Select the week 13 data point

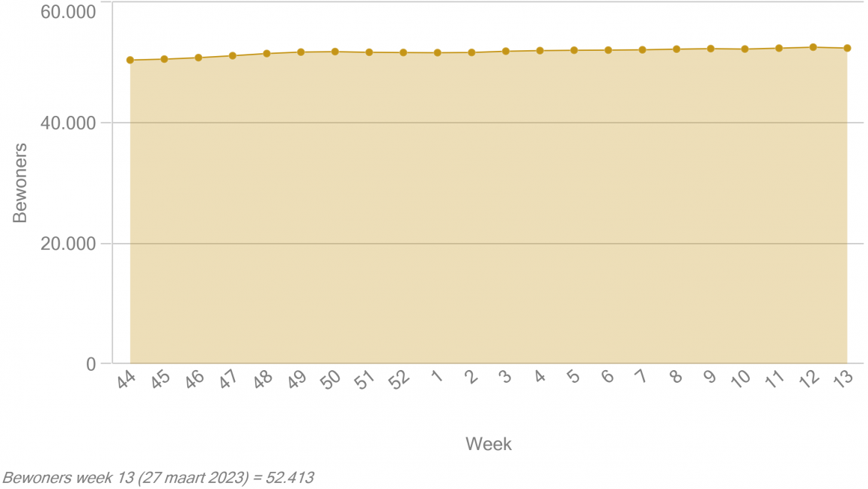point(847,49)
